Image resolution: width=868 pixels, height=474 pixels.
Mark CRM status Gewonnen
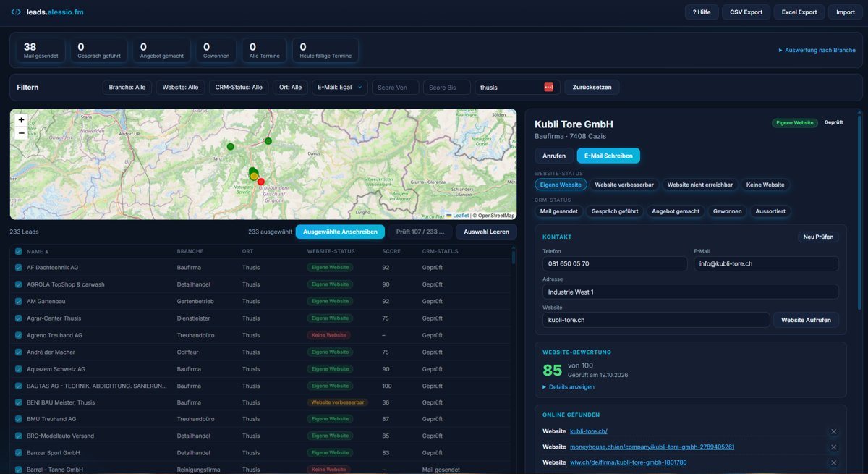(x=728, y=211)
